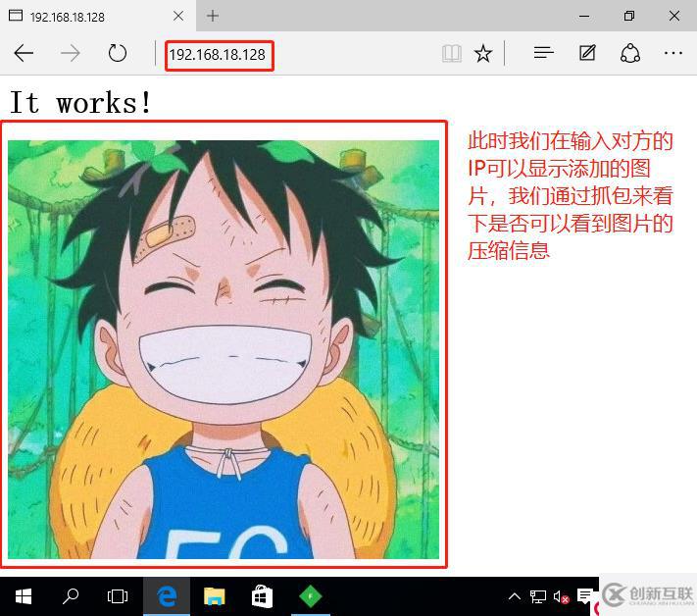This screenshot has height=616, width=697.
Task: Select the 192.168.18.128 browser tab
Action: [x=98, y=16]
